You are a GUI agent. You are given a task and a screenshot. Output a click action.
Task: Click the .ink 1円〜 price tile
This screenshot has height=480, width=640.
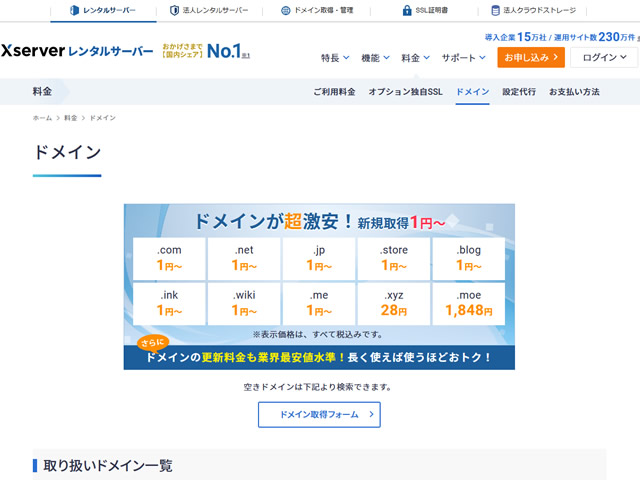(x=169, y=304)
